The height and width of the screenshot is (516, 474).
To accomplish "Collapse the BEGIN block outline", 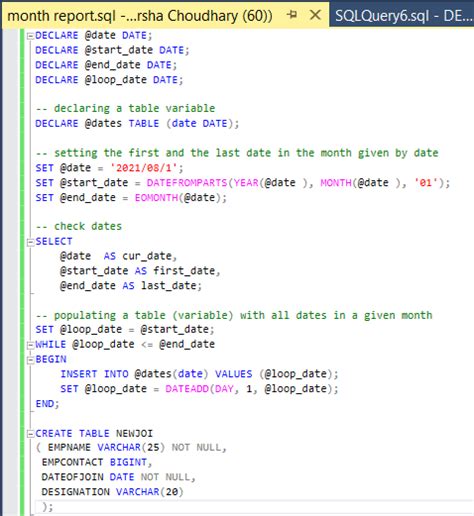I will tap(30, 360).
